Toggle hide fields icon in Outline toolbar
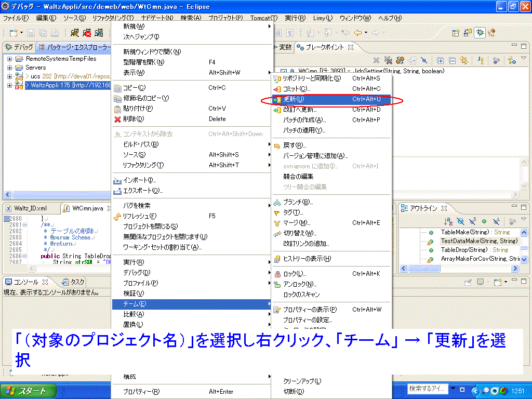 click(x=460, y=221)
